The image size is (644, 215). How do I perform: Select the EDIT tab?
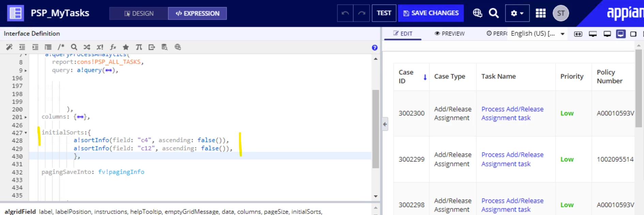[403, 33]
